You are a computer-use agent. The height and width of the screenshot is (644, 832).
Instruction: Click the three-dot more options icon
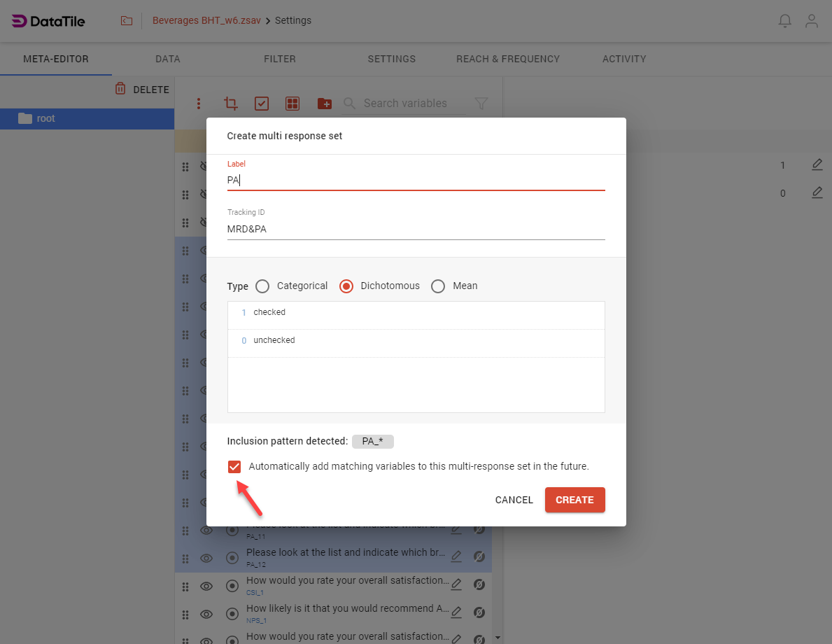(199, 104)
